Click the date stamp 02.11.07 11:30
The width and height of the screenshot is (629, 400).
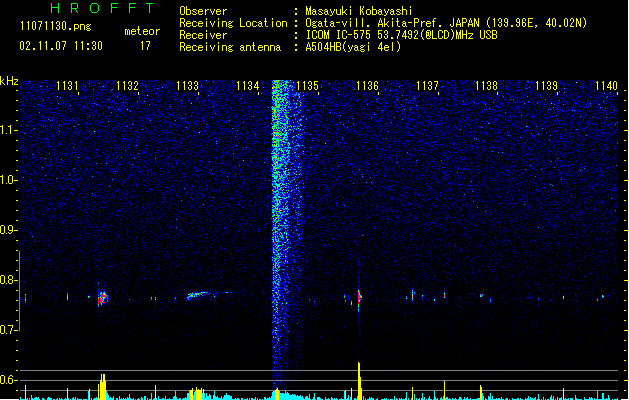(61, 46)
